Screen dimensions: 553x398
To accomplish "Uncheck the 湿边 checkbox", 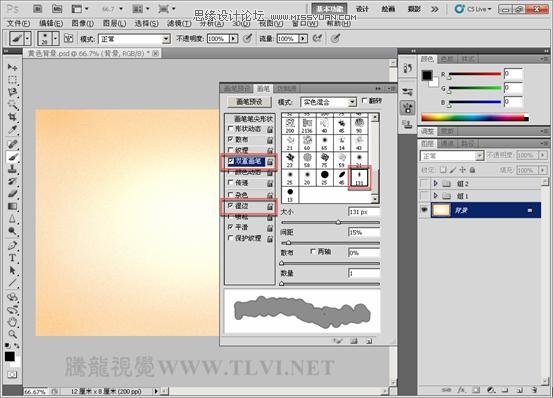I will tap(231, 206).
